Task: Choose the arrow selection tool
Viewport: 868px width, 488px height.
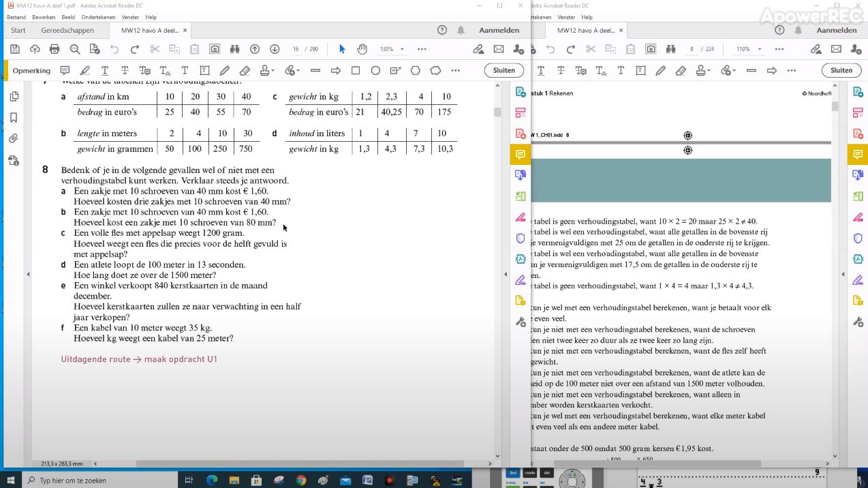Action: tap(342, 49)
